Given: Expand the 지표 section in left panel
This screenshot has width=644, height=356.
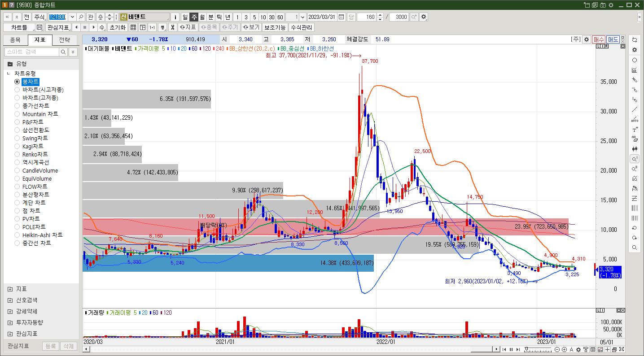Looking at the screenshot, I should point(10,289).
